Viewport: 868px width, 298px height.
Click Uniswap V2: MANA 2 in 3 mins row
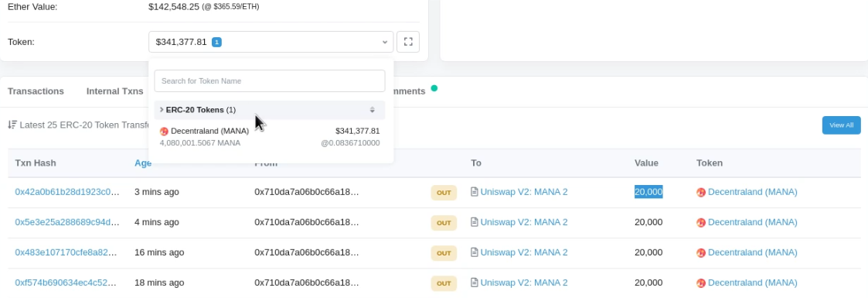[x=524, y=192]
